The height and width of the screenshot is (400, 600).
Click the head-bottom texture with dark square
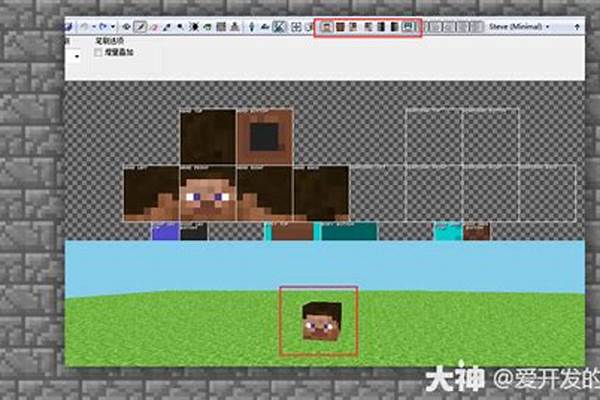(265, 137)
